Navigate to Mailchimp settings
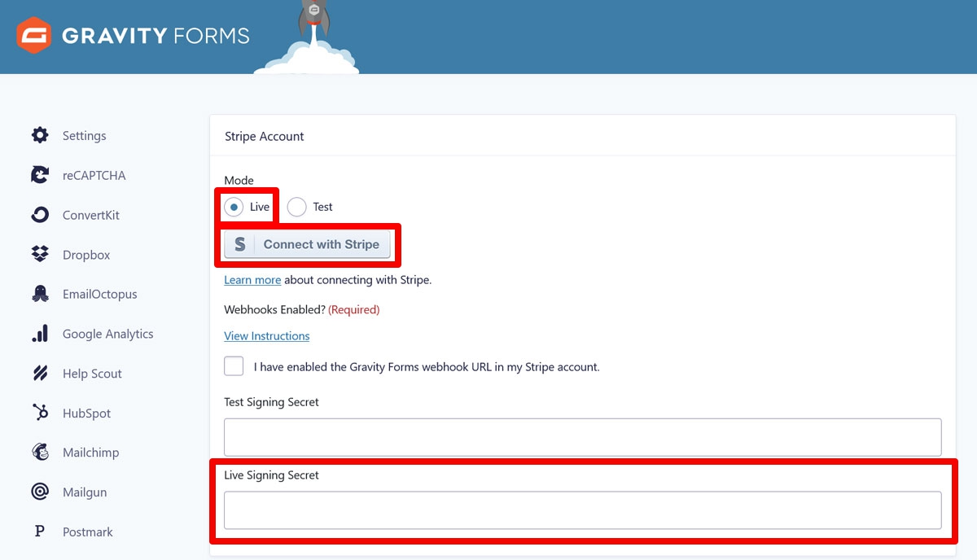This screenshot has width=977, height=560. [x=91, y=453]
